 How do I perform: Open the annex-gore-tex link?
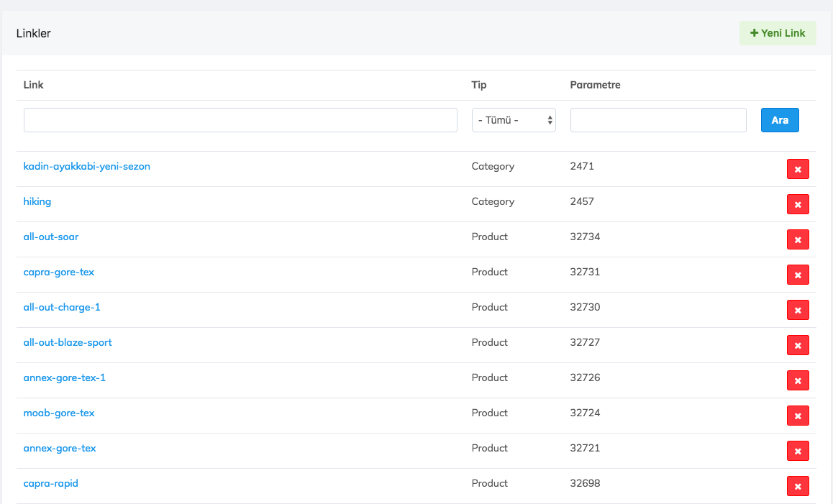point(60,448)
